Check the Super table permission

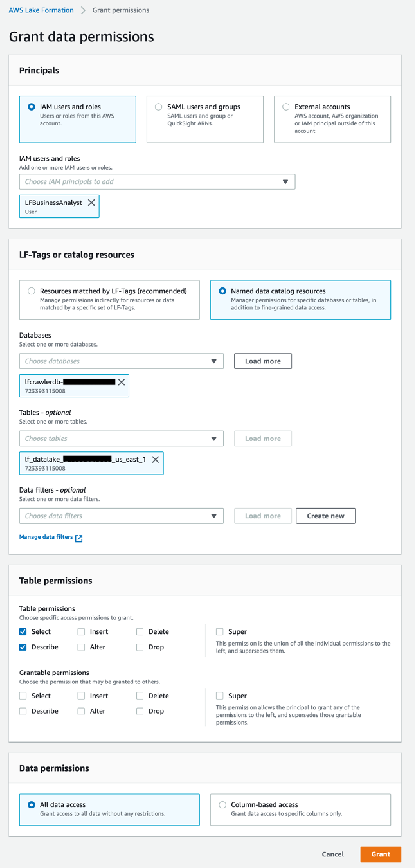[221, 632]
